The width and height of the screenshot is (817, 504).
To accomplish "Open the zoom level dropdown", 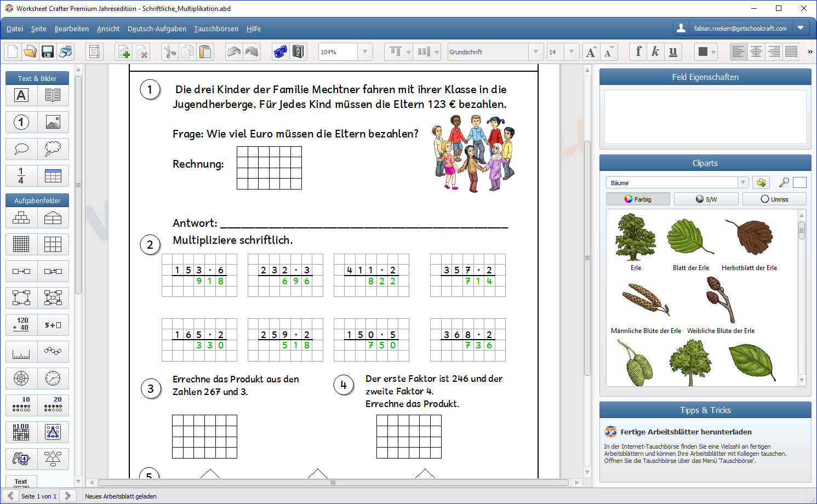I will click(x=365, y=52).
